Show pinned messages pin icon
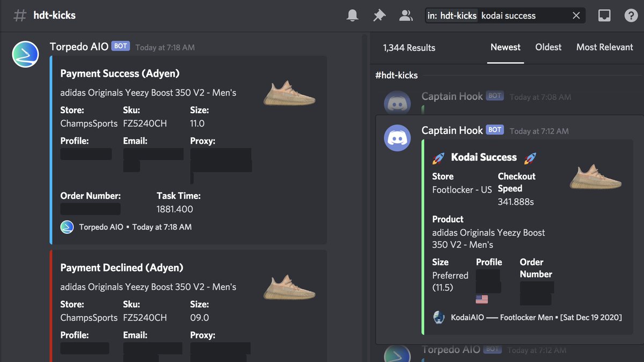Viewport: 644px width, 362px height. [379, 16]
